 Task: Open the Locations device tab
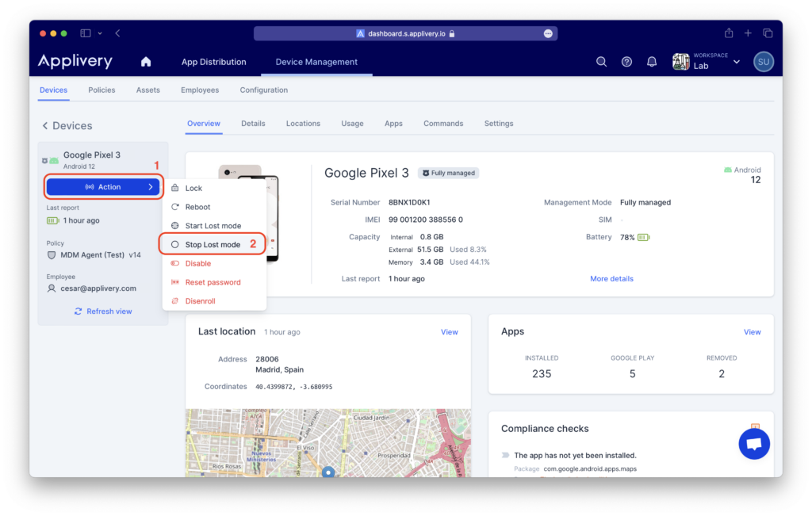(x=303, y=124)
